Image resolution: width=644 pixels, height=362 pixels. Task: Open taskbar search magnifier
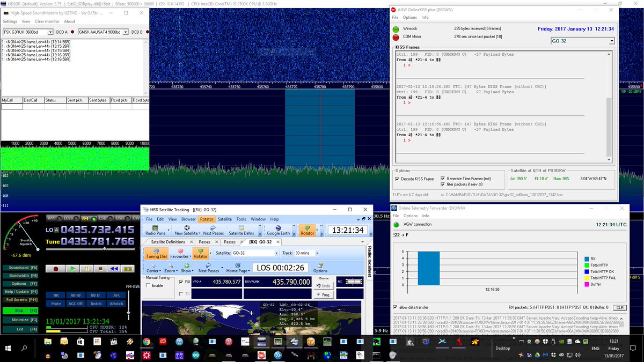click(x=25, y=348)
